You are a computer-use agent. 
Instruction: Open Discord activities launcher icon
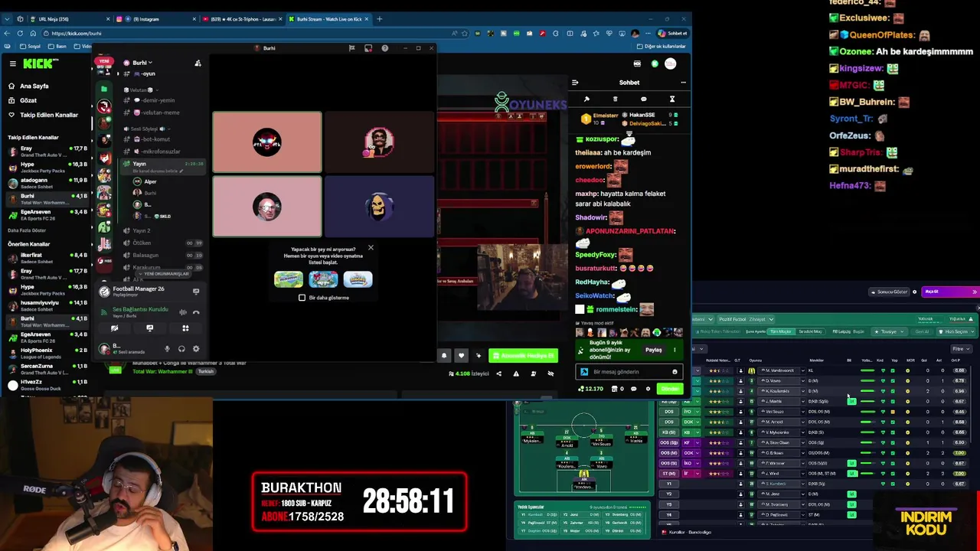coord(185,328)
